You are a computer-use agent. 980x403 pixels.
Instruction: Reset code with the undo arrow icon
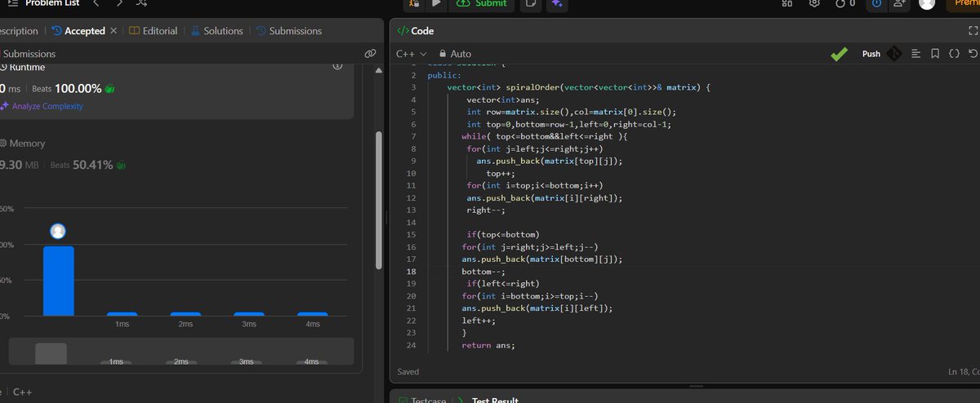pyautogui.click(x=972, y=54)
